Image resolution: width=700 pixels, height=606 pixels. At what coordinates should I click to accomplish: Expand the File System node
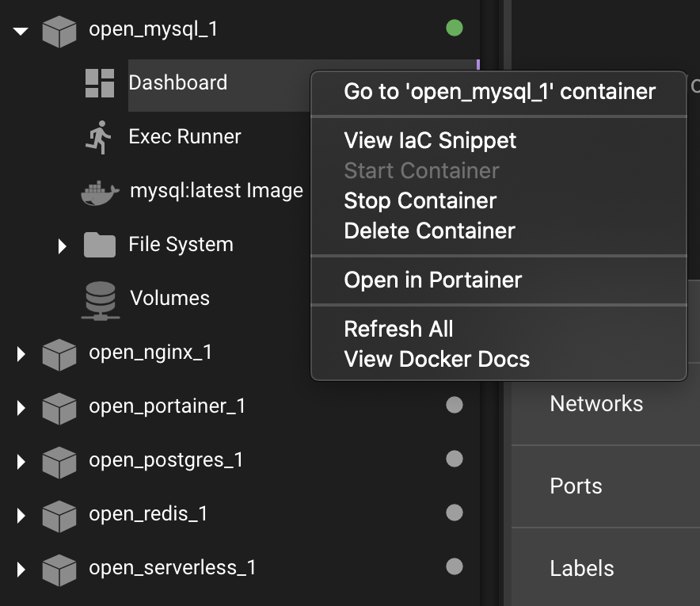pyautogui.click(x=63, y=246)
